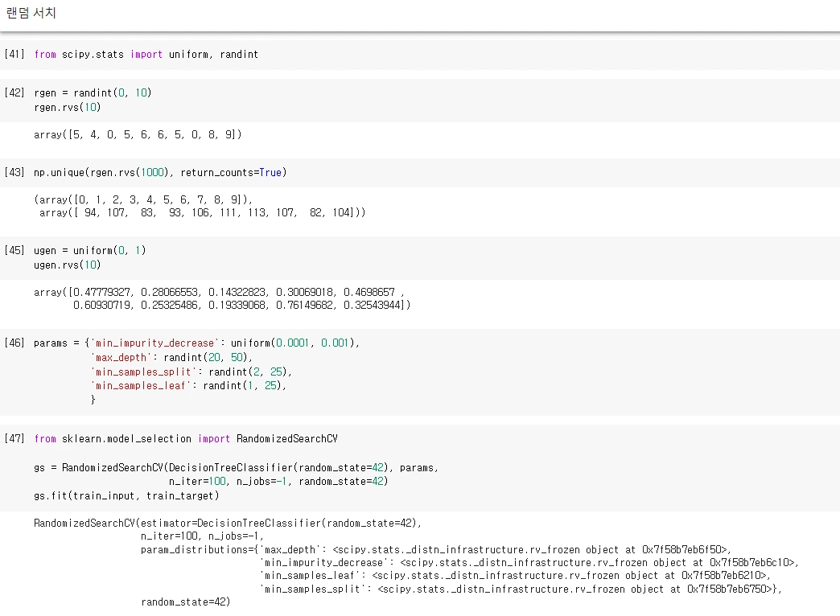Click the 'gs = RandomizedSearchCV(' code line
This screenshot has height=616, width=840.
coord(237,467)
